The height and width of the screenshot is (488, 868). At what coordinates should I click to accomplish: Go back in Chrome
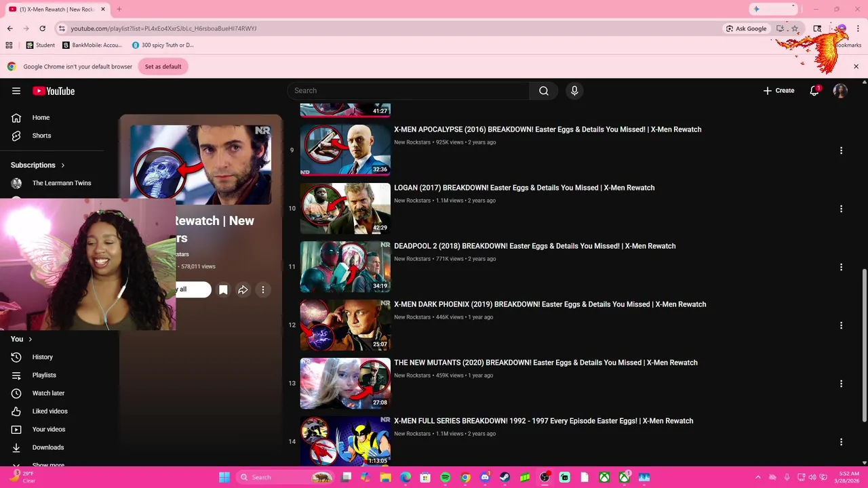9,28
